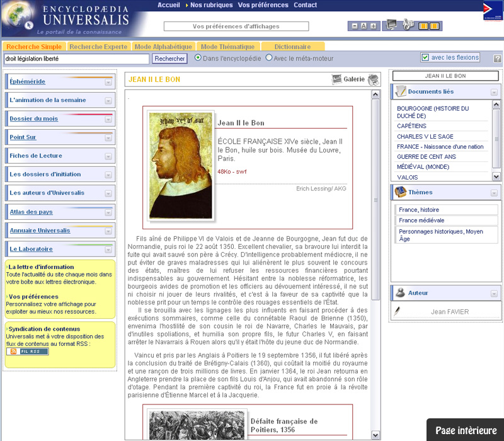The image size is (504, 441).
Task: Expand L'animation de la semaine arrow
Action: [x=108, y=101]
